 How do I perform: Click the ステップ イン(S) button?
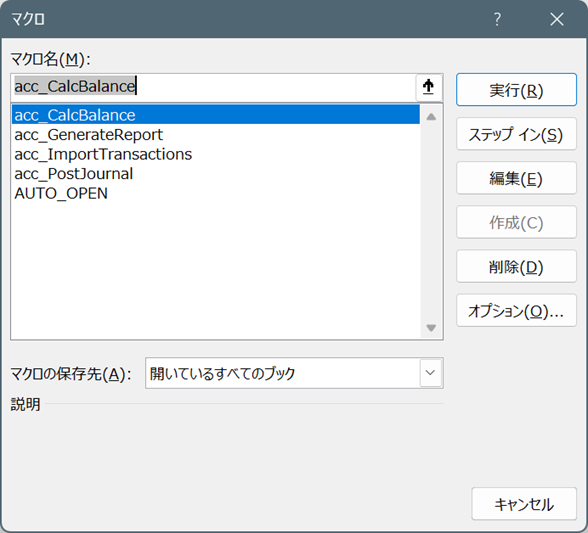[x=516, y=134]
